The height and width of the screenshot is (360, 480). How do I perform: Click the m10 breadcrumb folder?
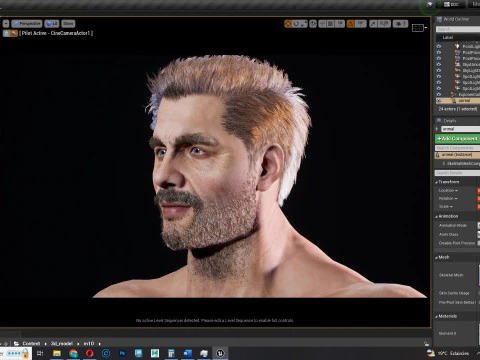click(x=88, y=343)
